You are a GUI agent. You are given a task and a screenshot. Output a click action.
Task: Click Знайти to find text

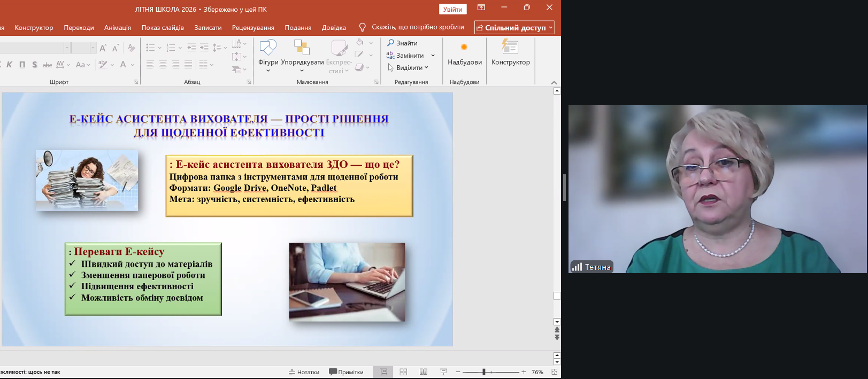(402, 43)
